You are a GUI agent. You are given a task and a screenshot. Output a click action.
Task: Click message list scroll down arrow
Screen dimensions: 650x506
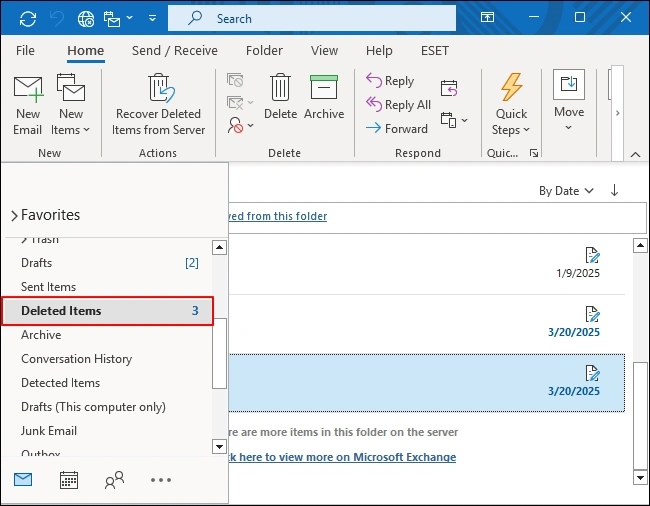640,478
